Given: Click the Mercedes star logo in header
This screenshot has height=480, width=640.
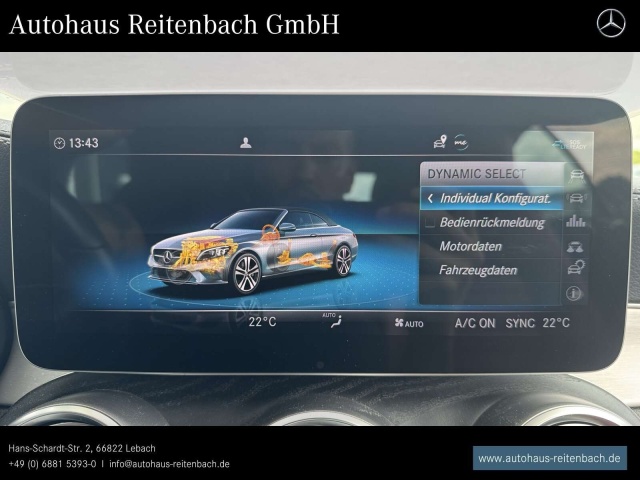Looking at the screenshot, I should 611,24.
